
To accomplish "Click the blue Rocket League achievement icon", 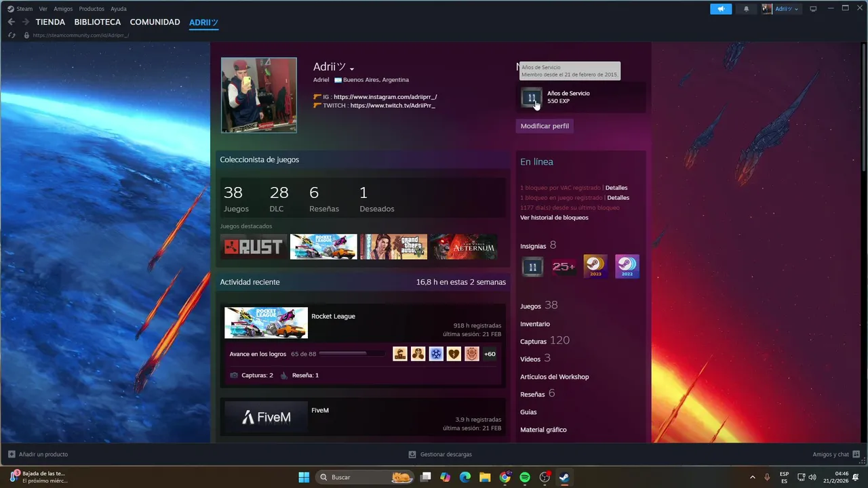I will 436,354.
